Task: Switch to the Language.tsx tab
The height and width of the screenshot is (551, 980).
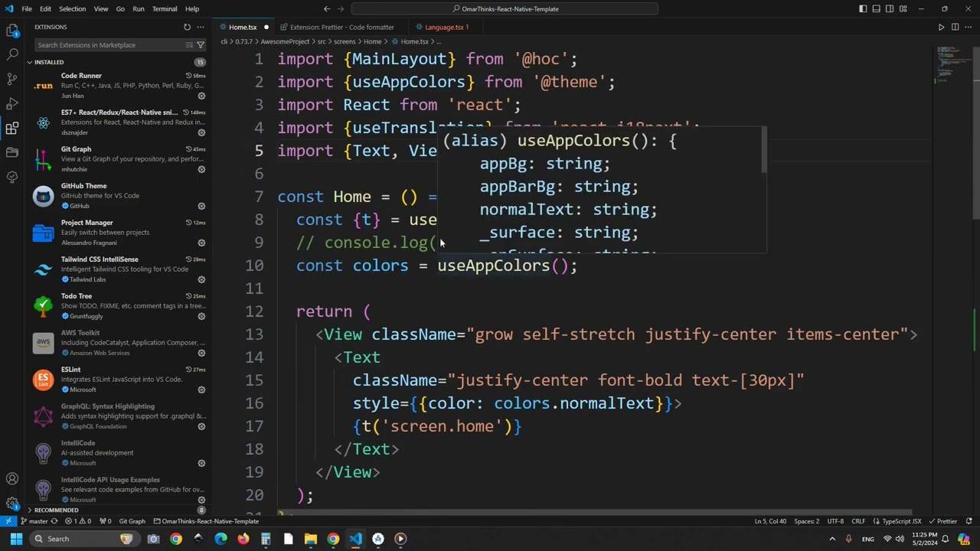Action: (446, 27)
